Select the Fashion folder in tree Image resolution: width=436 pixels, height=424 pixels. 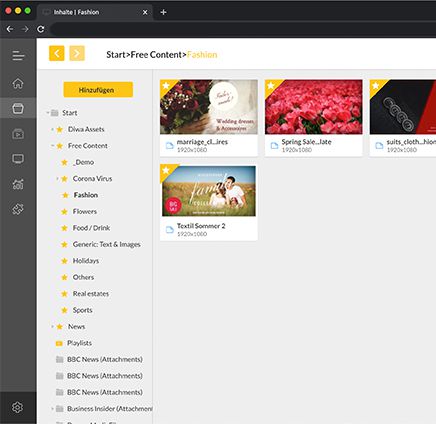point(86,195)
